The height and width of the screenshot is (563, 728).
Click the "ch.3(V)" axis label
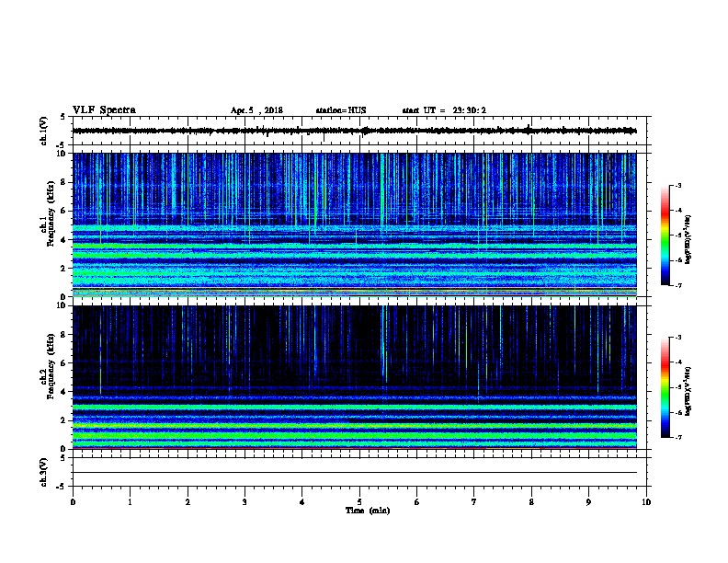(x=44, y=472)
